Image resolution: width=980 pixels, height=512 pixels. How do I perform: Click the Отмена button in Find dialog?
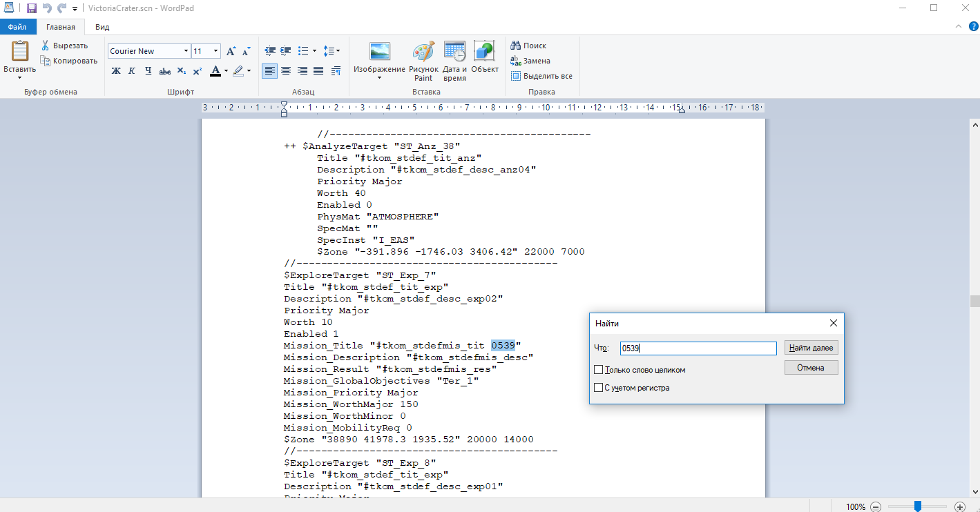(811, 368)
